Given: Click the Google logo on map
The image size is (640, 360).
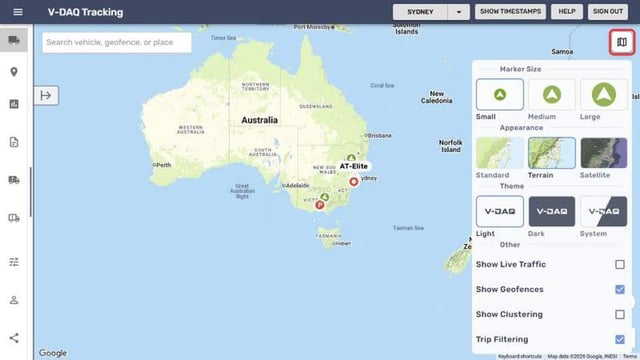Looking at the screenshot, I should click(53, 353).
